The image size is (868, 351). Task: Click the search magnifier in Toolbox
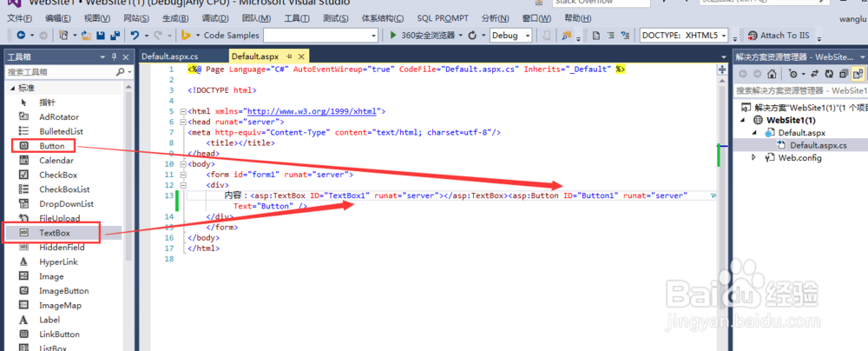click(120, 72)
